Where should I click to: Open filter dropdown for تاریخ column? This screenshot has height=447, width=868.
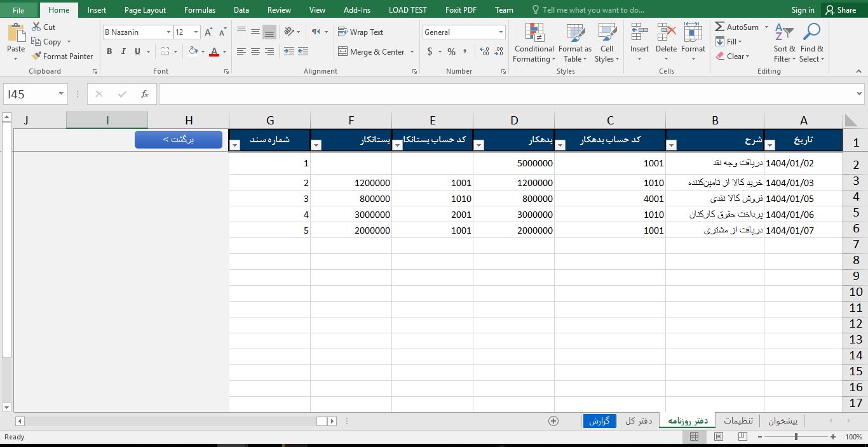point(770,145)
